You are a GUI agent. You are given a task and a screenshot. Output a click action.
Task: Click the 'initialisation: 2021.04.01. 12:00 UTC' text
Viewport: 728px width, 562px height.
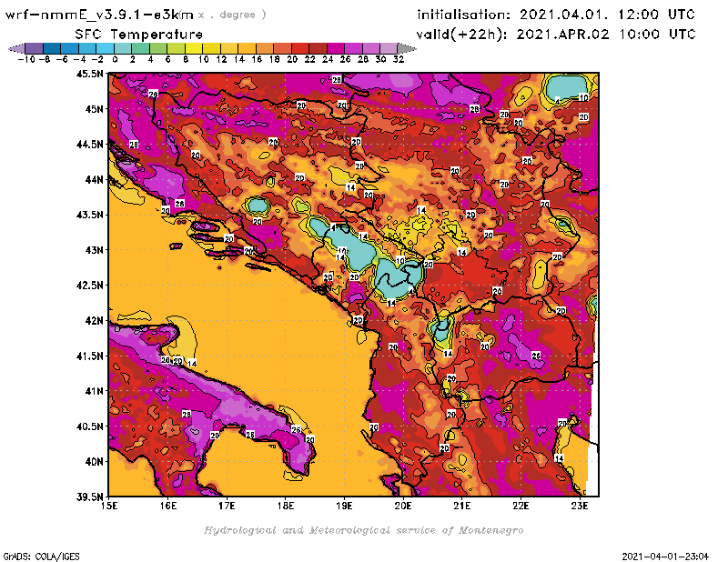556,15
